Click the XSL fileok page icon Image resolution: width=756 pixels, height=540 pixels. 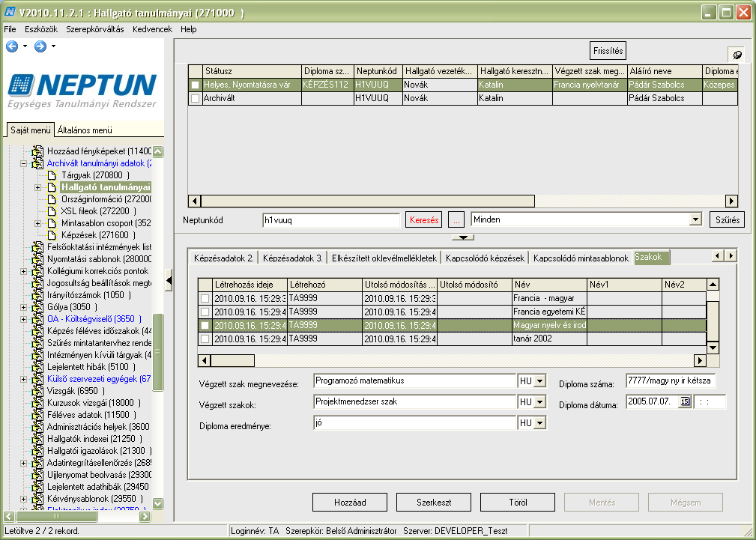click(52, 211)
